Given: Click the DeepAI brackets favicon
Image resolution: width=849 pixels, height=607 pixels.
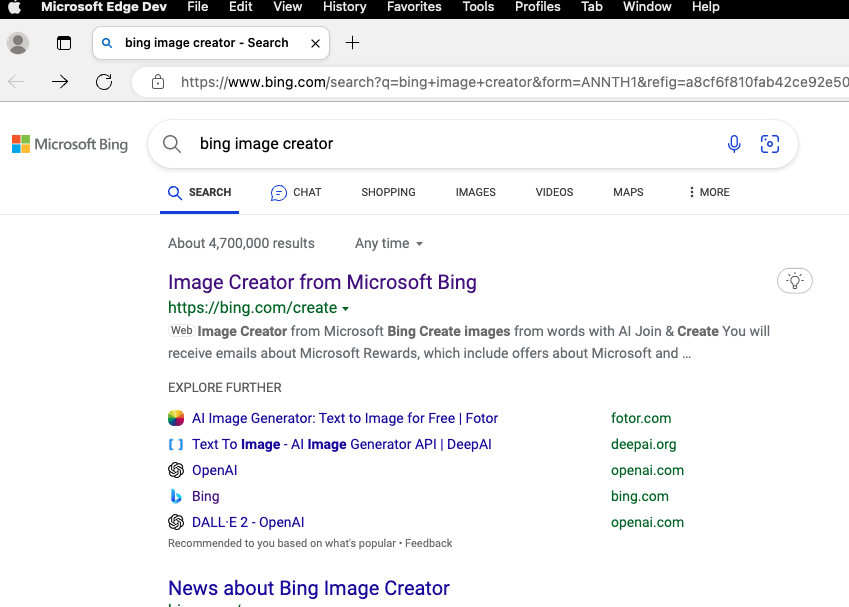Looking at the screenshot, I should point(176,444).
